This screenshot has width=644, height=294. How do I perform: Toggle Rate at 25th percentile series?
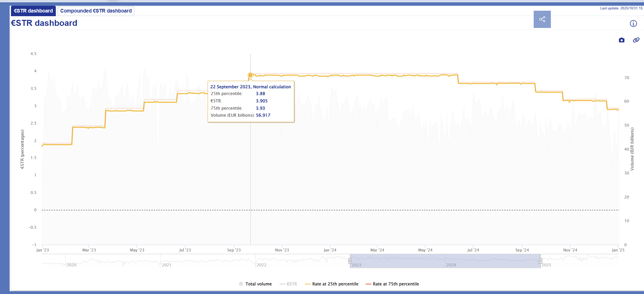(335, 284)
